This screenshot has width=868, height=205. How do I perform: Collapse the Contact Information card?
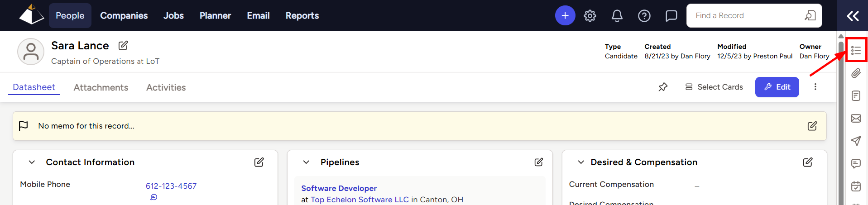[x=32, y=162]
